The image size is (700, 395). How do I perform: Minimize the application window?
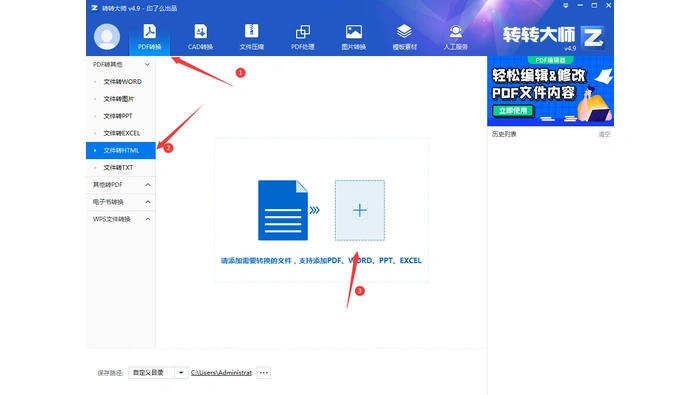pyautogui.click(x=580, y=6)
